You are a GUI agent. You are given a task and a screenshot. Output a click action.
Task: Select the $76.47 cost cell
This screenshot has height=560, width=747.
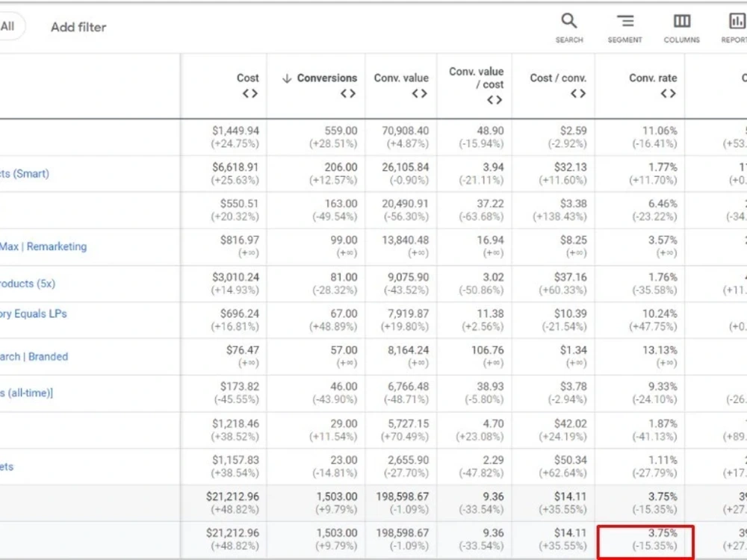(224, 357)
